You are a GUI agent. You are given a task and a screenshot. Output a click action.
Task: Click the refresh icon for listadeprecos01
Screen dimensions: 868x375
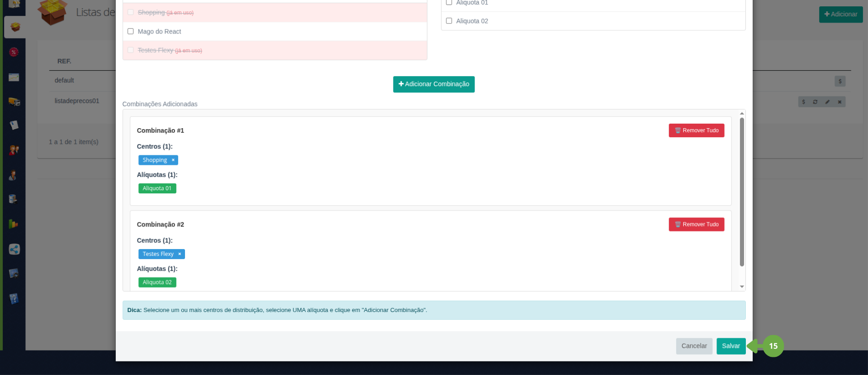815,102
